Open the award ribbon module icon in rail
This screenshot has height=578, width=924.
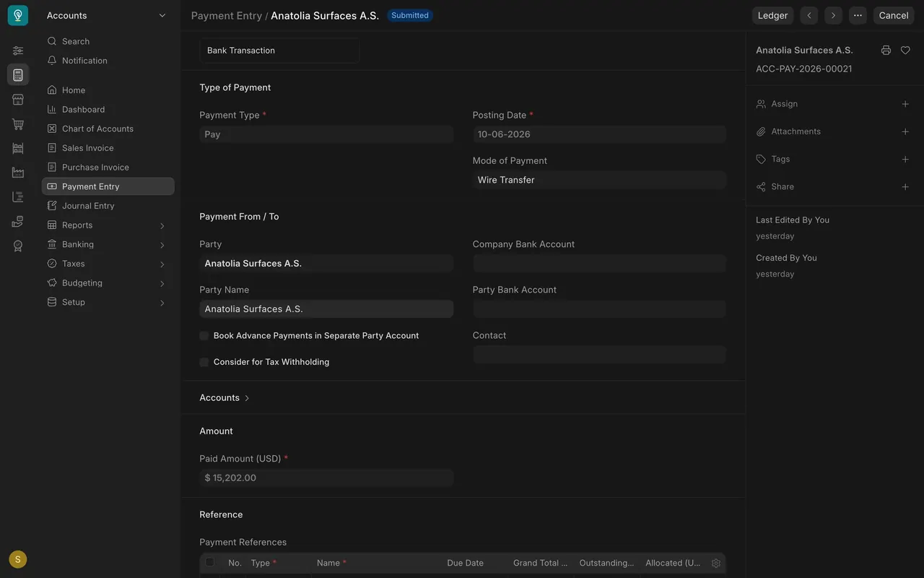point(18,246)
